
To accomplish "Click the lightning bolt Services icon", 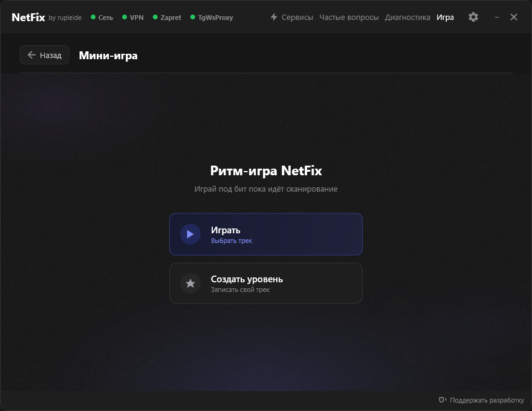I will point(274,17).
